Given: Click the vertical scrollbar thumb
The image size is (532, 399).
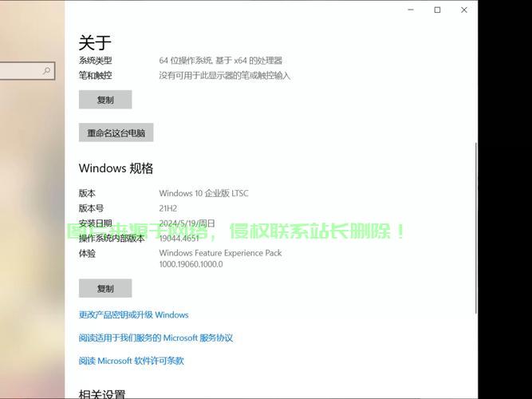Looking at the screenshot, I should (x=475, y=228).
